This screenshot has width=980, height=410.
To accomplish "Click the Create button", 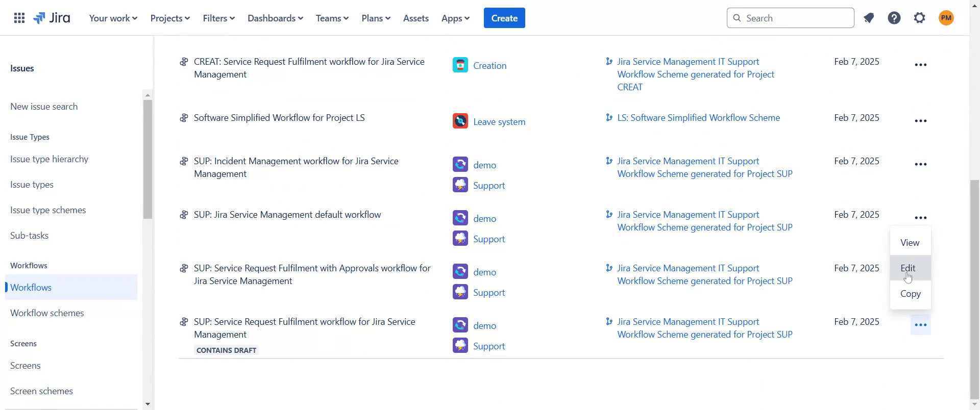I will click(504, 18).
